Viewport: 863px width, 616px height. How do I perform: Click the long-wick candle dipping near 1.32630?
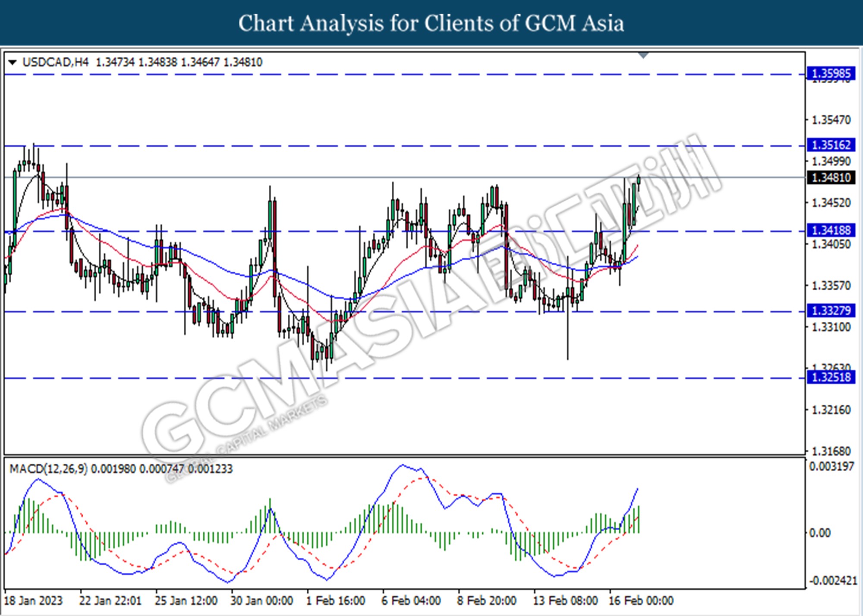pyautogui.click(x=568, y=308)
